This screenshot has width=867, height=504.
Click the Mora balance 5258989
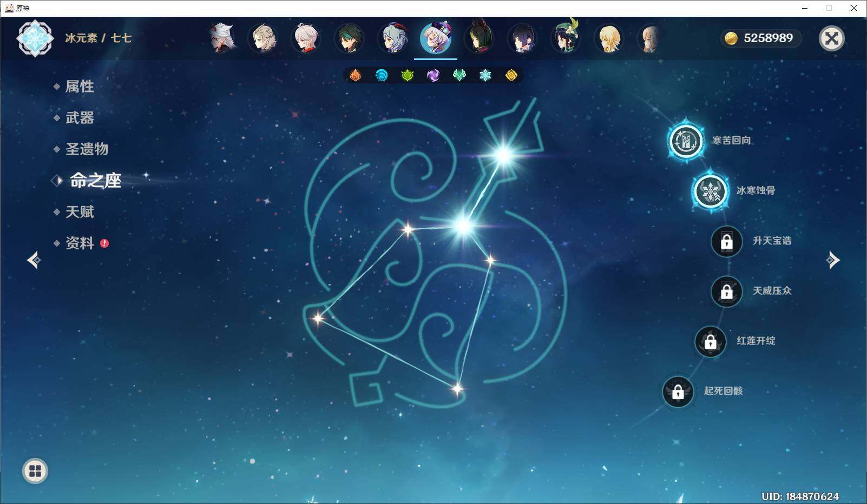[x=768, y=38]
